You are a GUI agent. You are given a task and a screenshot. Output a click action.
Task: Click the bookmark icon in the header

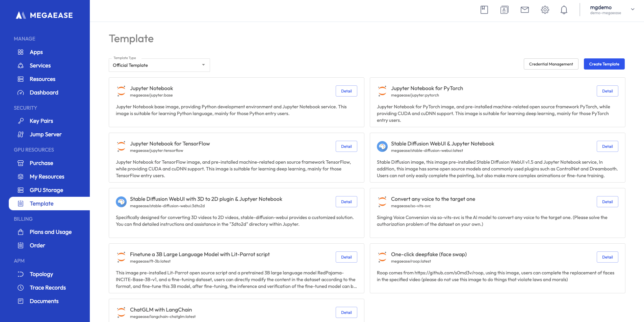pyautogui.click(x=484, y=10)
